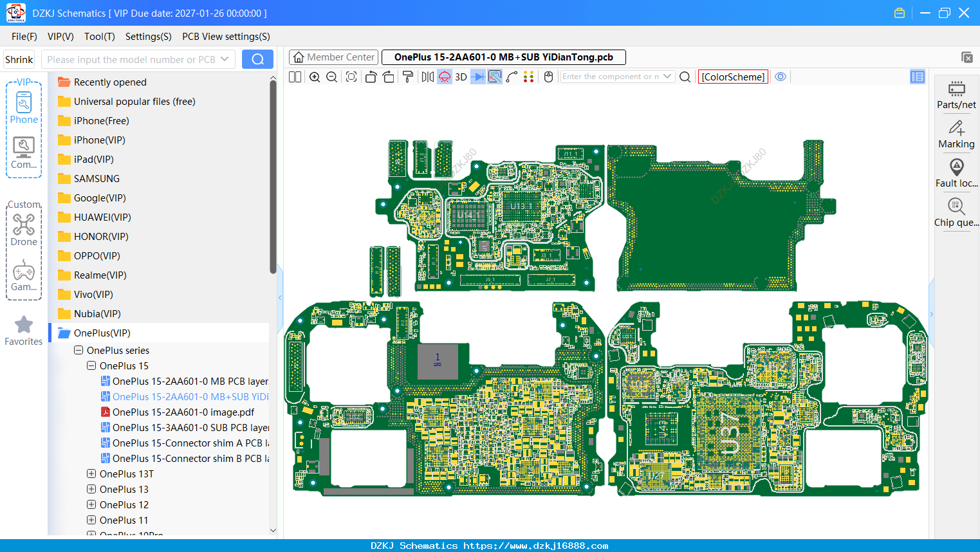Open the SAMSUNG folder
Screen dimensions: 980x552
pyautogui.click(x=88, y=179)
